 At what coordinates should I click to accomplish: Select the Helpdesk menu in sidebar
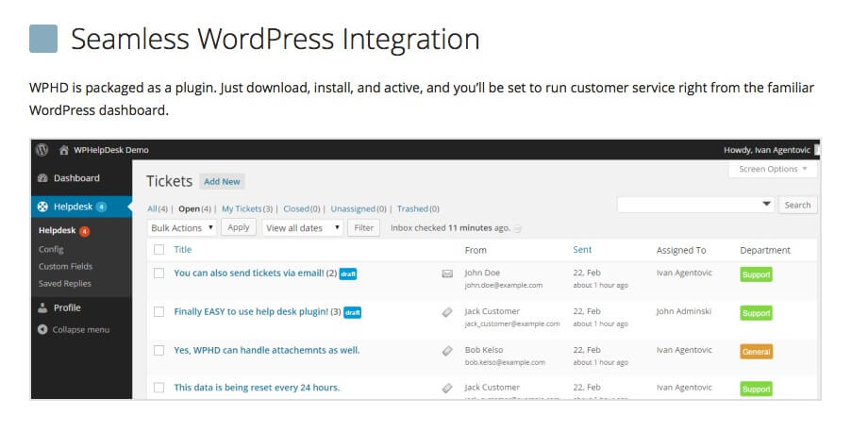[73, 207]
